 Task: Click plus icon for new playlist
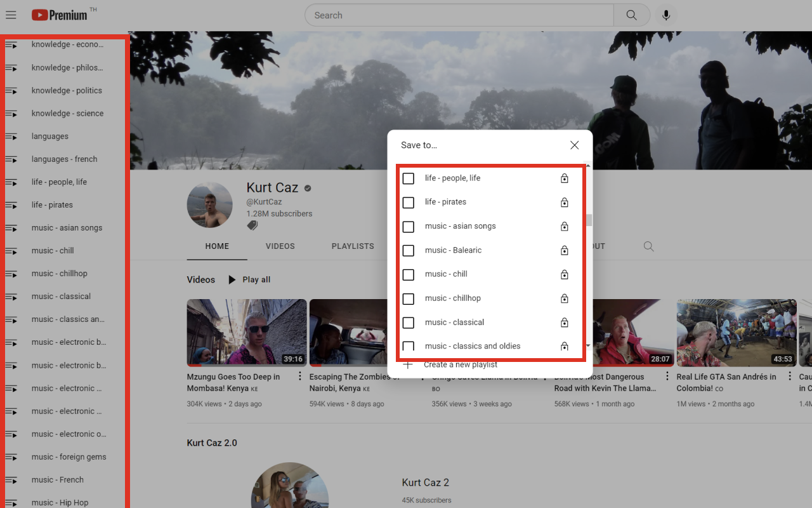[408, 364]
